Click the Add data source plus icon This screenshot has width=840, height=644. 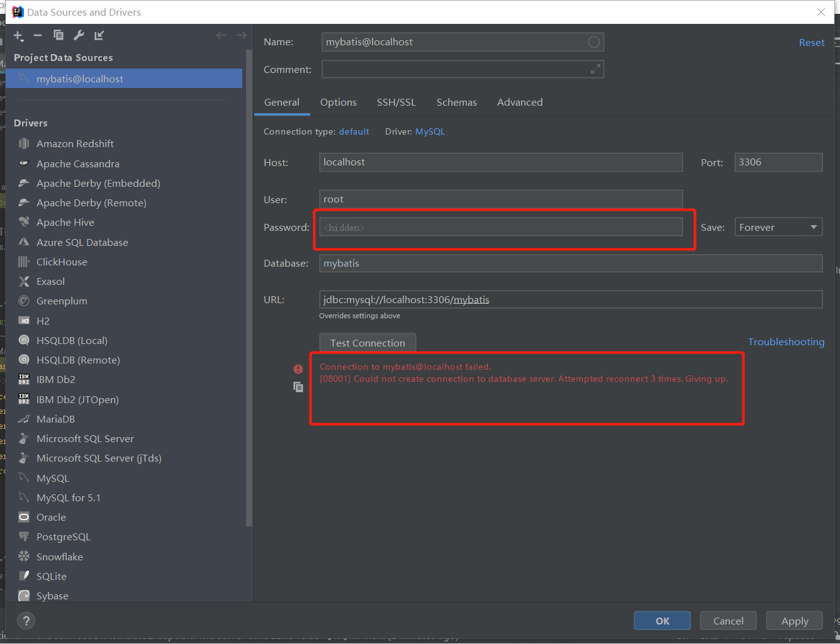[19, 36]
